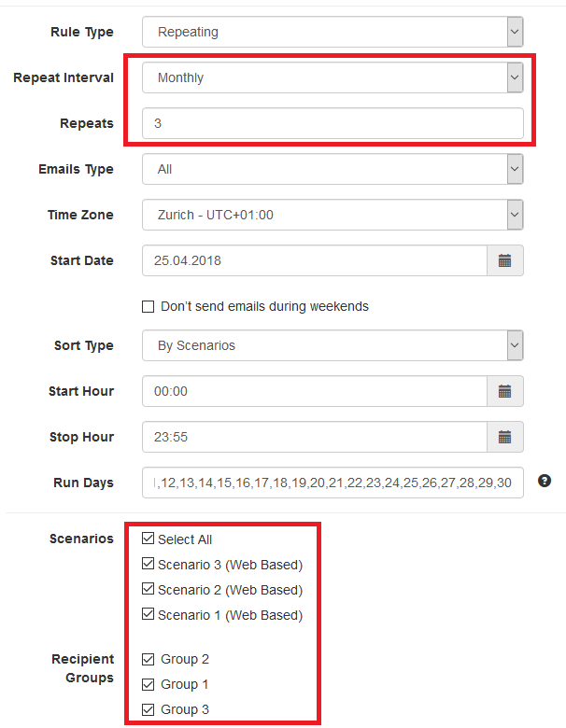Image resolution: width=566 pixels, height=728 pixels.
Task: Click the Start Date text field
Action: [315, 260]
